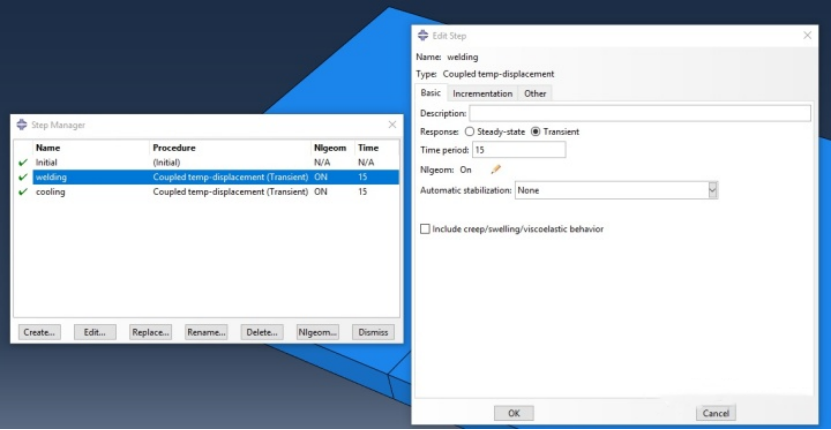Open the Other tab
831x430 pixels.
535,93
